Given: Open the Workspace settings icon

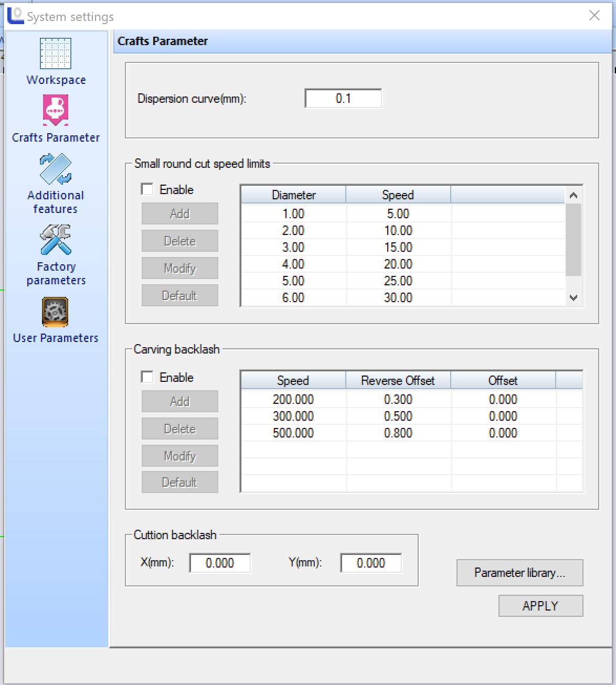Looking at the screenshot, I should point(56,53).
